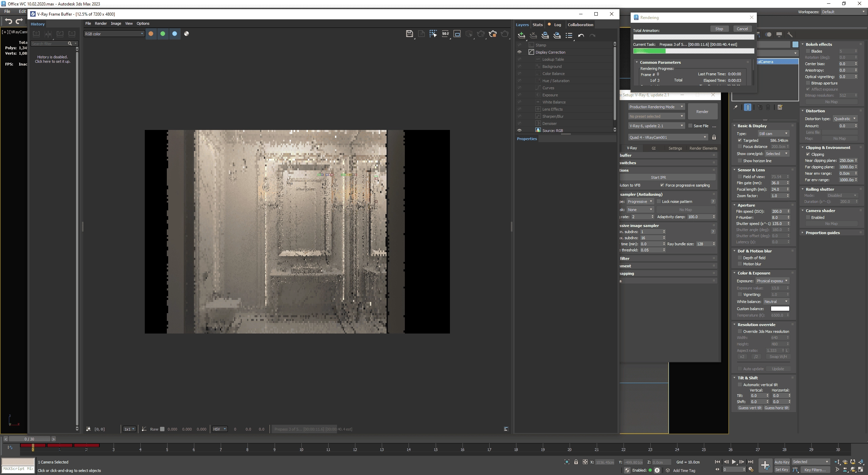Click the abort rendering teapot icon
868x475 pixels.
click(x=493, y=34)
